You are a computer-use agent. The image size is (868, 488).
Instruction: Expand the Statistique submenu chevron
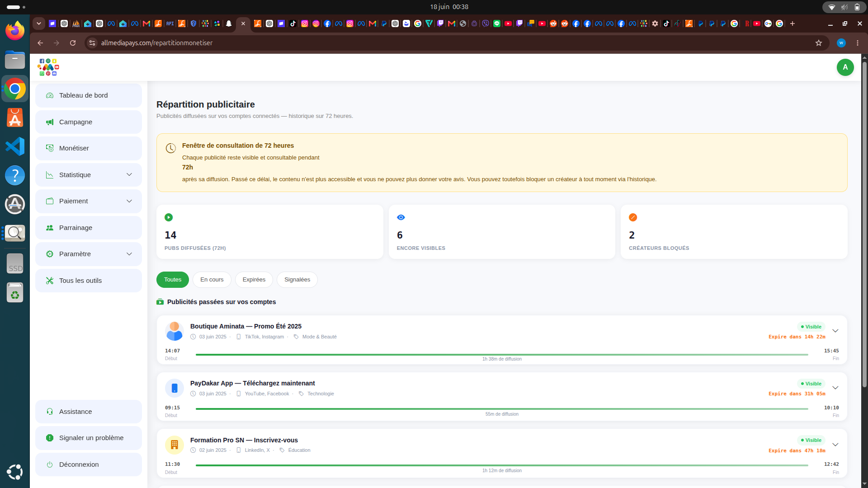coord(129,175)
